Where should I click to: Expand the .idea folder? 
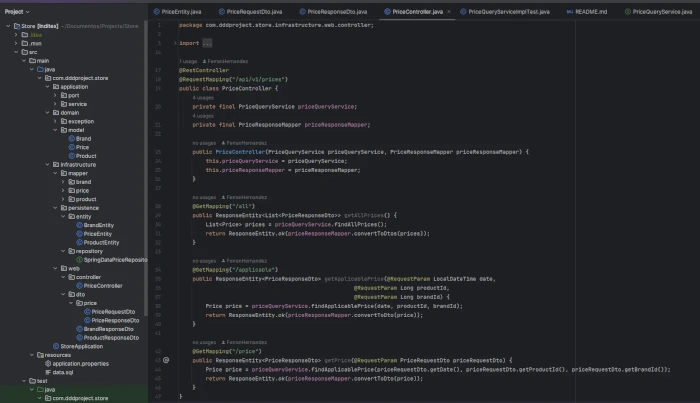point(16,34)
